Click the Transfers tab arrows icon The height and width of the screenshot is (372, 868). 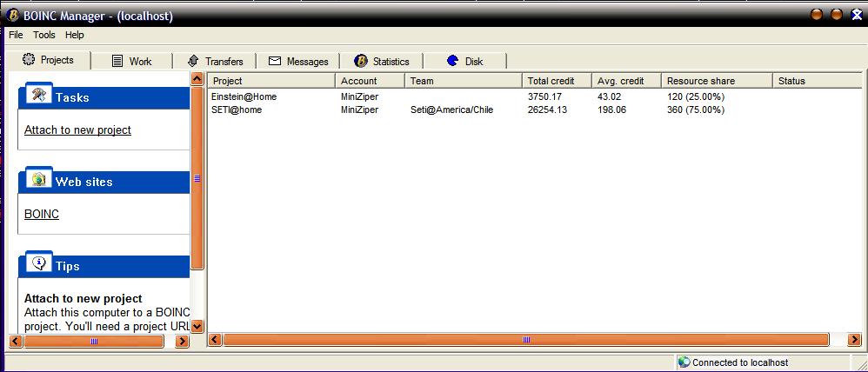pyautogui.click(x=193, y=61)
